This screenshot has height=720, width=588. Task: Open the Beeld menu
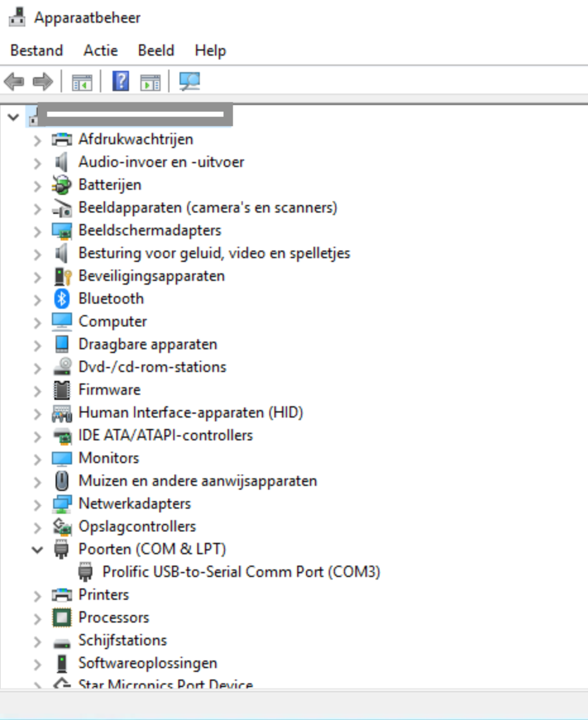tap(156, 50)
